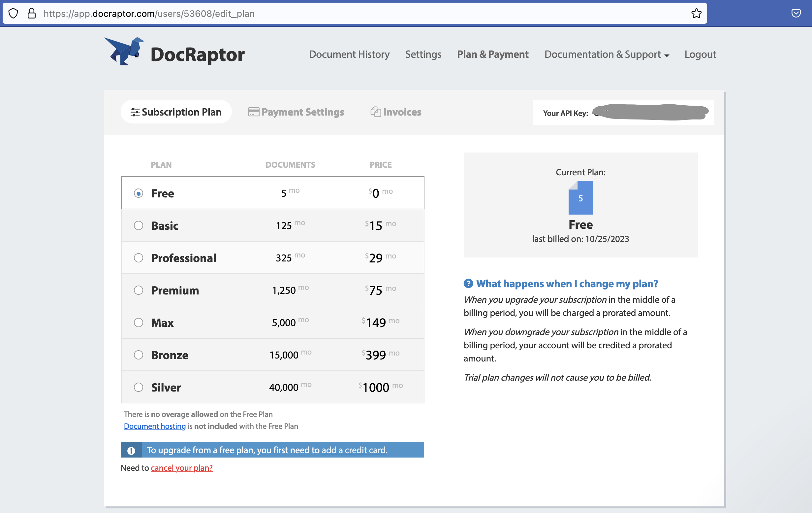Click the PLAN column header

[x=161, y=165]
